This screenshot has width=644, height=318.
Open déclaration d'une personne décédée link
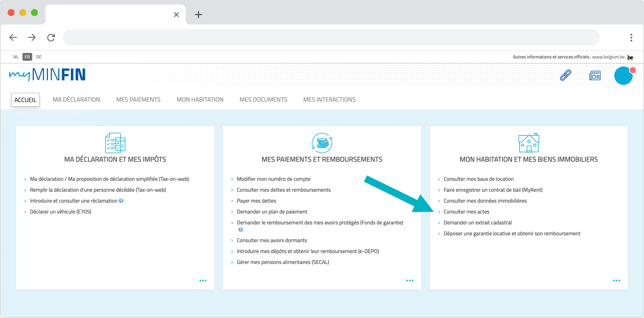pos(98,190)
